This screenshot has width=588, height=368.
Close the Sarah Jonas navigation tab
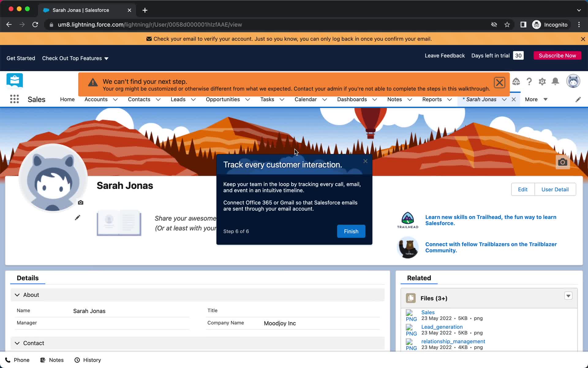coord(514,99)
